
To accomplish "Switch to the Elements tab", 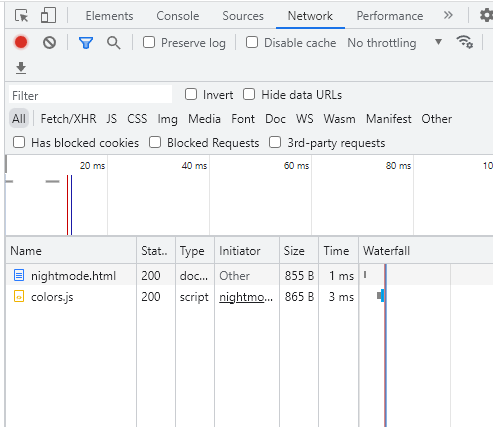I will coord(109,16).
